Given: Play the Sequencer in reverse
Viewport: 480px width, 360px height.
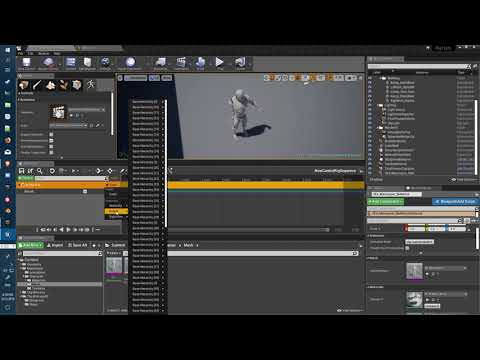Looking at the screenshot, I should [x=61, y=230].
